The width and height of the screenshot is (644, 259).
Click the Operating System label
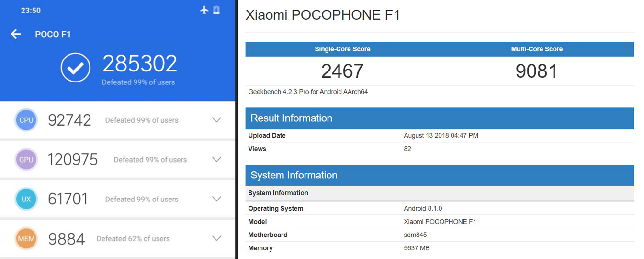point(275,209)
